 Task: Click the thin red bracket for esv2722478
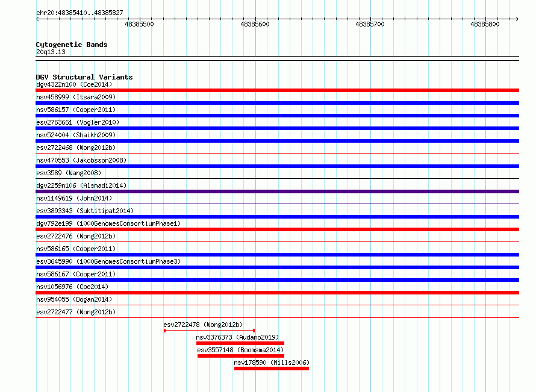[209, 331]
